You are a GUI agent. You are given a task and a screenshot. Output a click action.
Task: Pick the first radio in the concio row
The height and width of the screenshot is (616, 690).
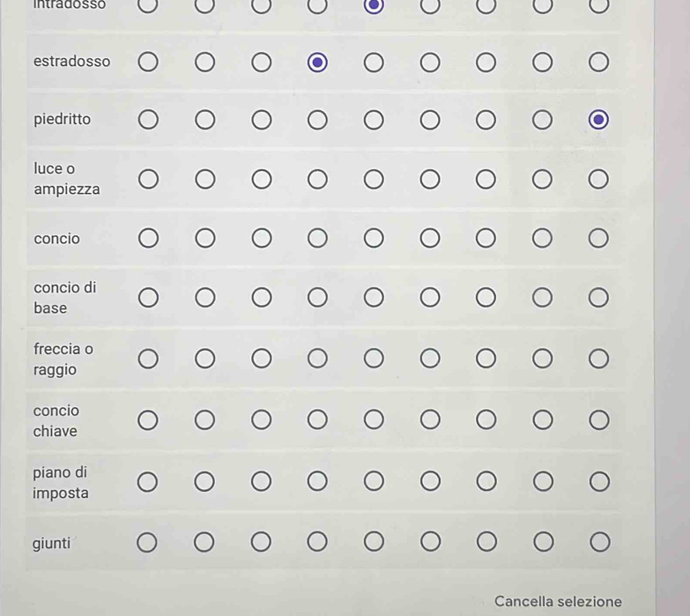tap(148, 238)
